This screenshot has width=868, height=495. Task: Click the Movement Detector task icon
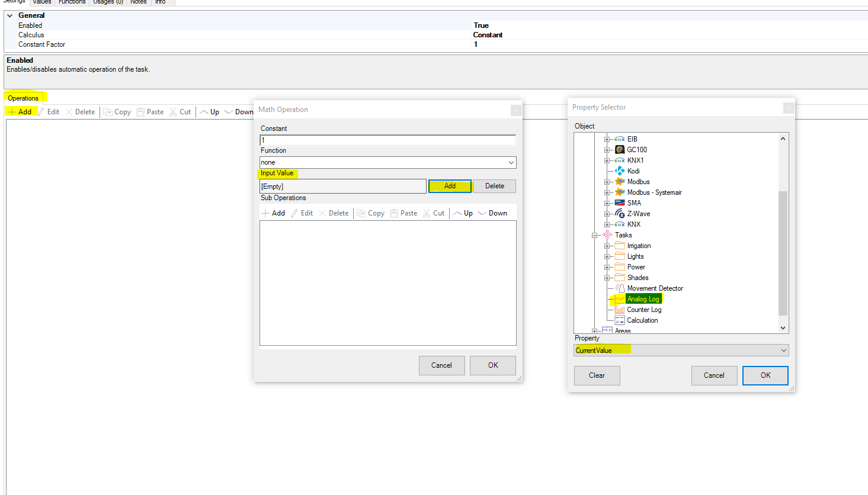coord(620,288)
